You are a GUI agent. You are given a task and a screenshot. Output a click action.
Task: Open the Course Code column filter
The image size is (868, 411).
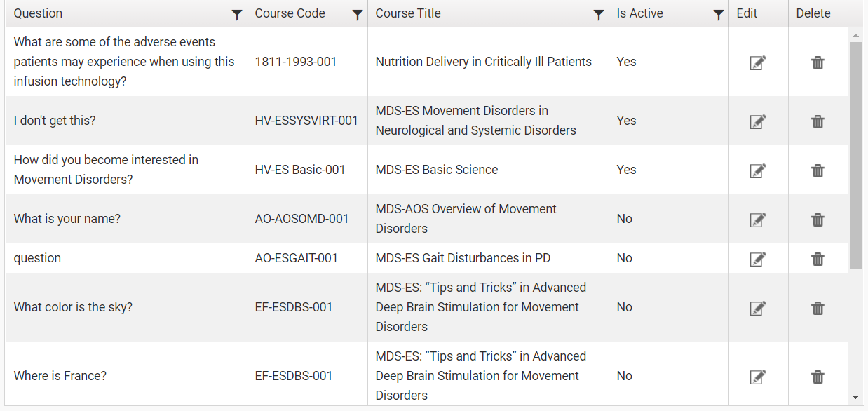[x=358, y=15]
